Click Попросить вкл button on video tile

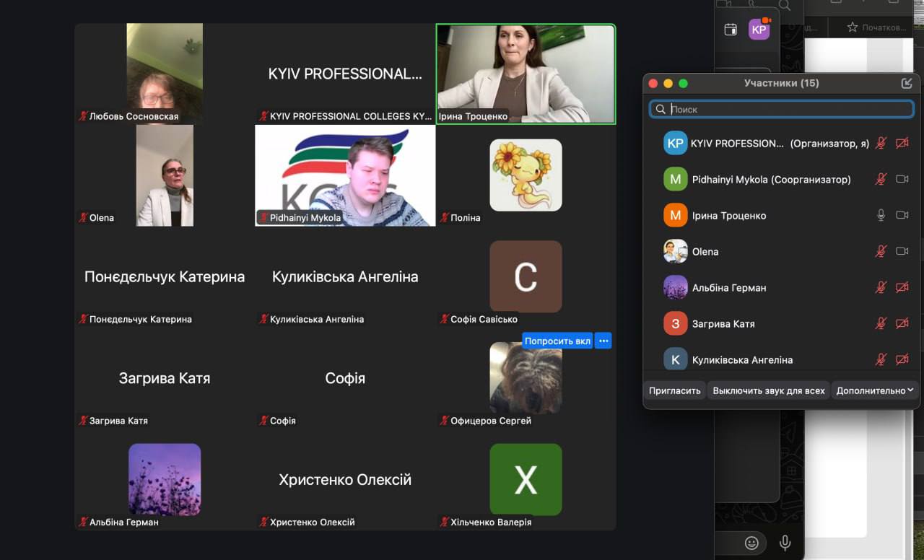coord(557,341)
